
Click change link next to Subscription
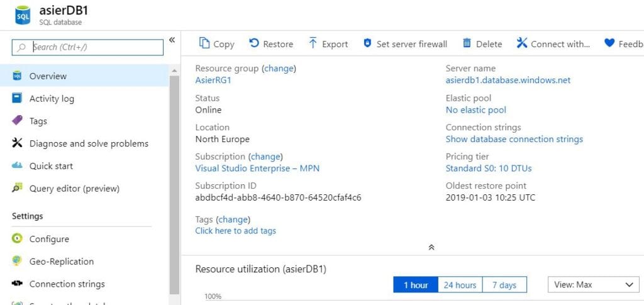coord(266,157)
